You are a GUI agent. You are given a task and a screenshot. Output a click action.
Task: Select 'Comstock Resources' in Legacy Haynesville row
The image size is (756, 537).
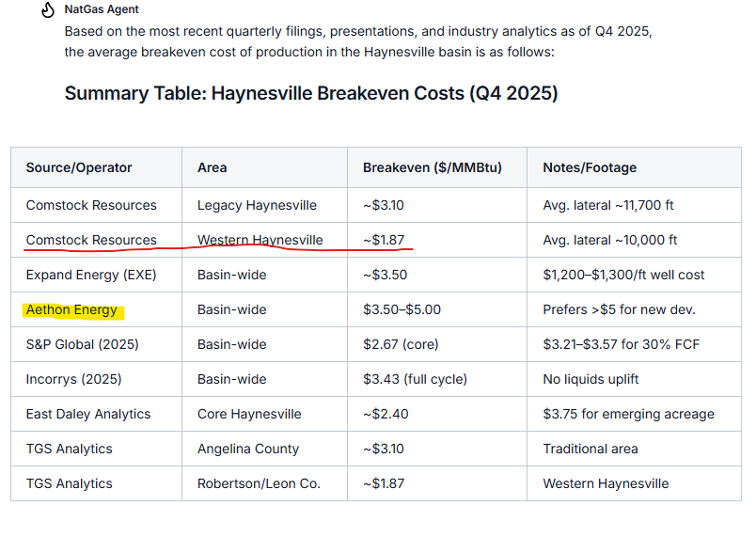[91, 205]
